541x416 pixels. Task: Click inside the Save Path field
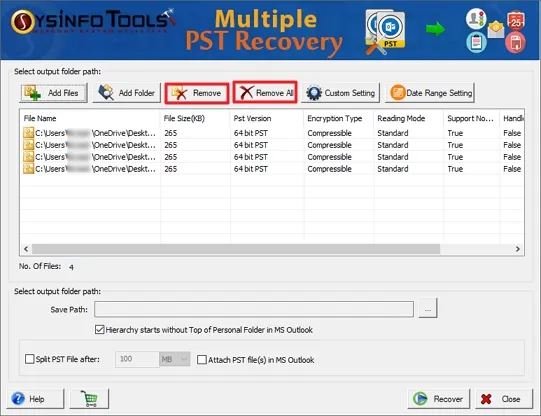(x=254, y=309)
